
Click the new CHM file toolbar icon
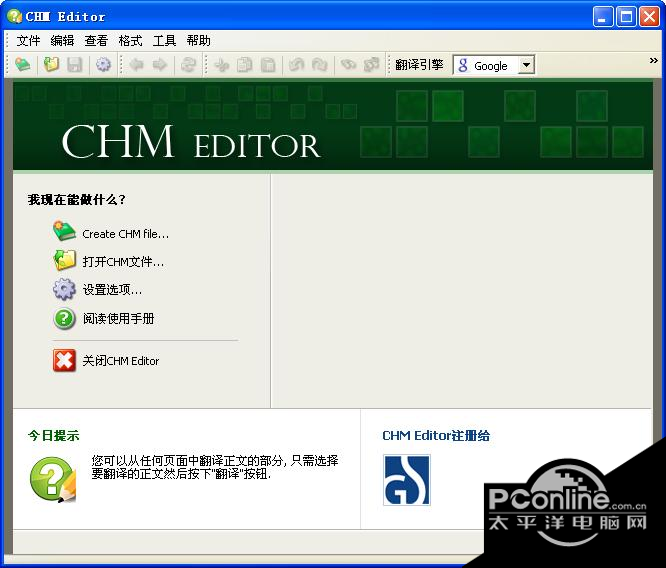click(x=23, y=65)
